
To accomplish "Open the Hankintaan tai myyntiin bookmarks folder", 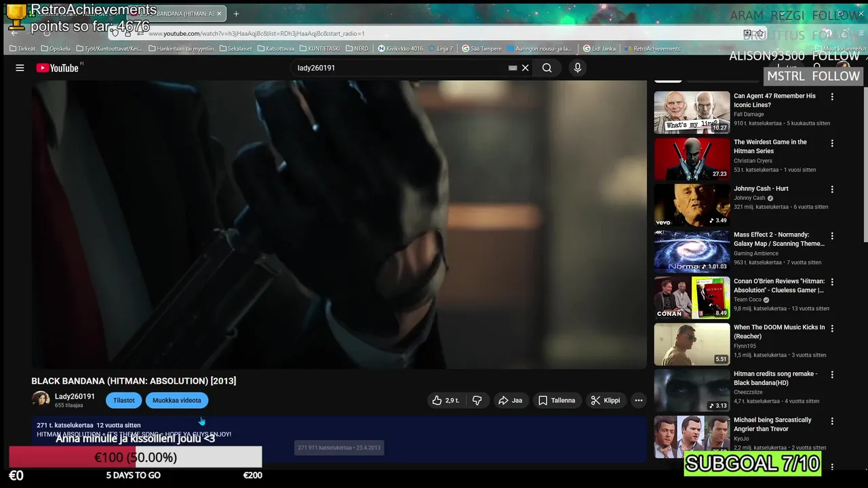I will point(181,49).
